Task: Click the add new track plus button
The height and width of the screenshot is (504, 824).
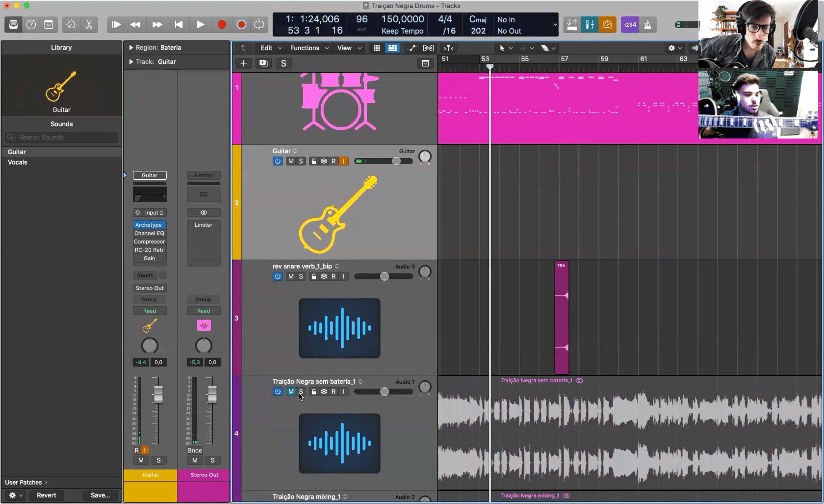Action: [x=244, y=63]
